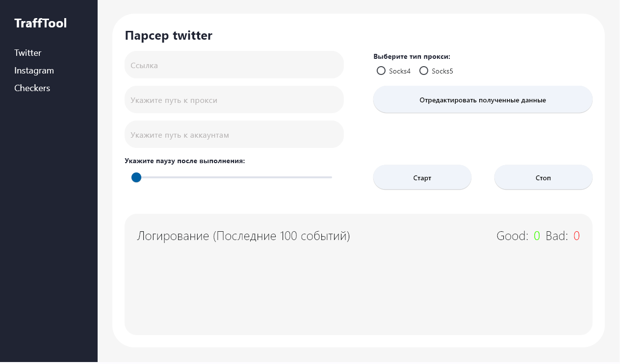Stop the parser with Стоп button

(x=543, y=178)
